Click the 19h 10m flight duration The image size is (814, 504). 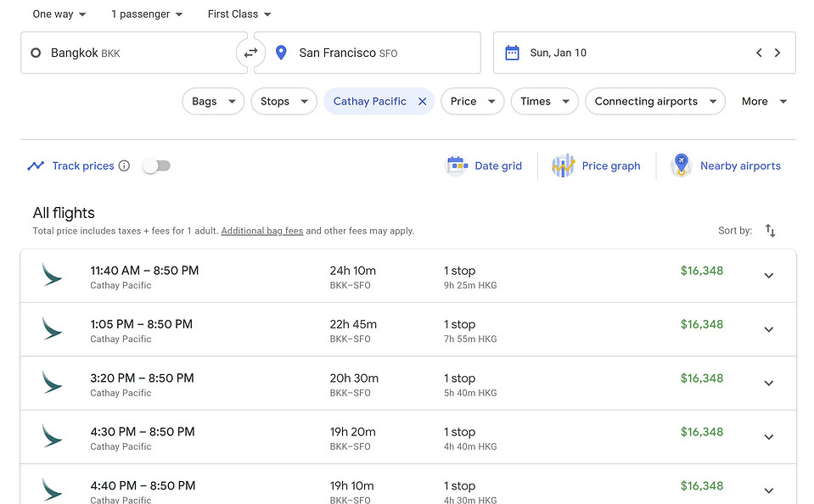(x=352, y=486)
